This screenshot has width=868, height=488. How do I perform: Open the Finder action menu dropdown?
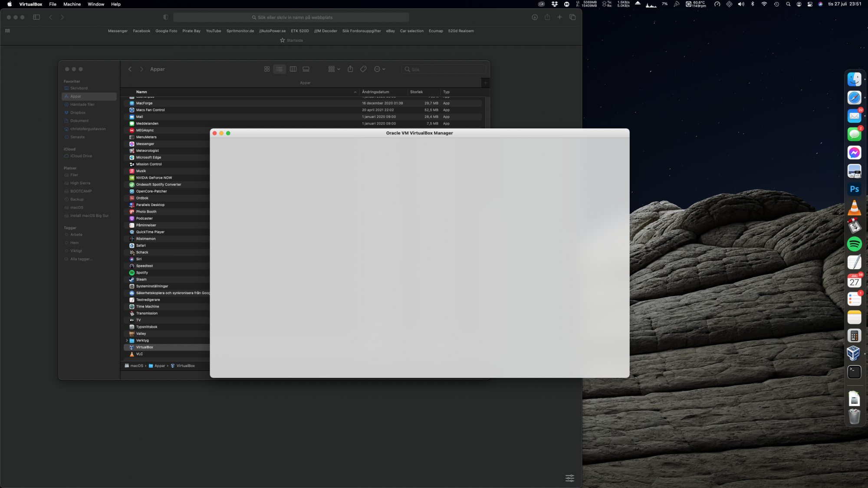tap(379, 69)
